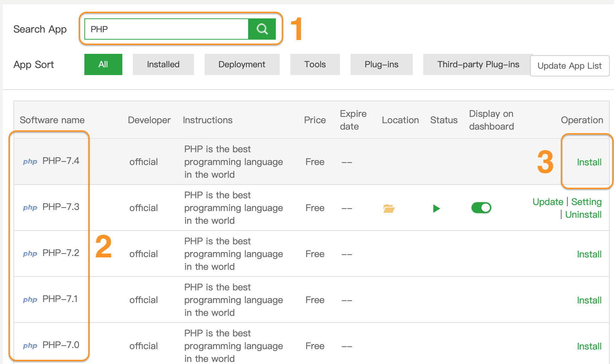Click the php icon next to PHP-7.2
Viewport: 614px width, 364px height.
[30, 254]
